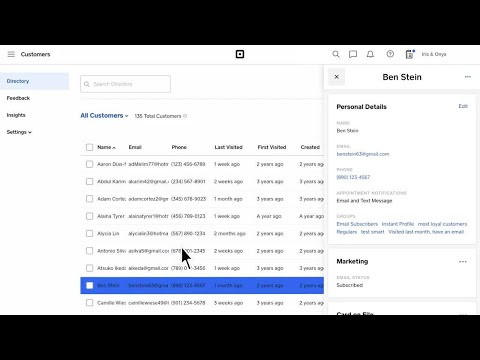
Task: Open the messages chat icon
Action: 353,54
